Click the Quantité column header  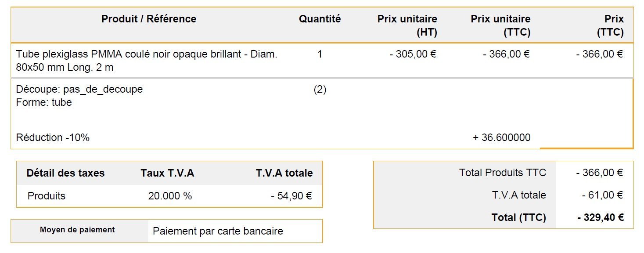point(320,19)
